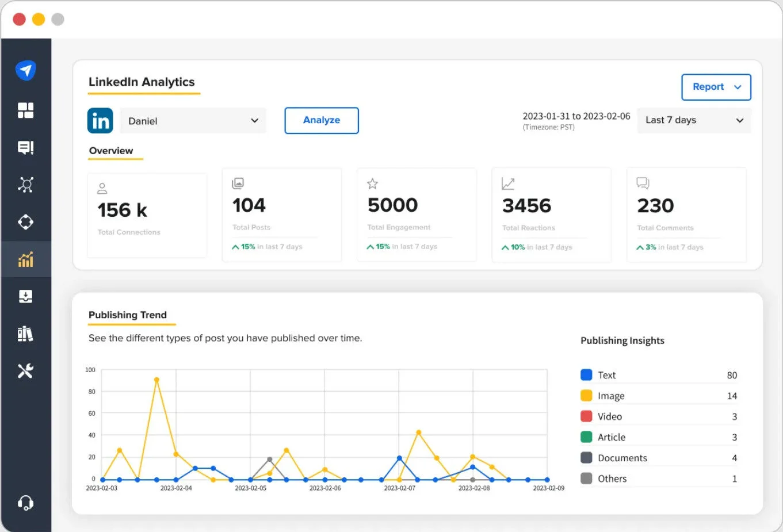Click the blue Text legend swatch
This screenshot has height=532, width=783.
586,375
